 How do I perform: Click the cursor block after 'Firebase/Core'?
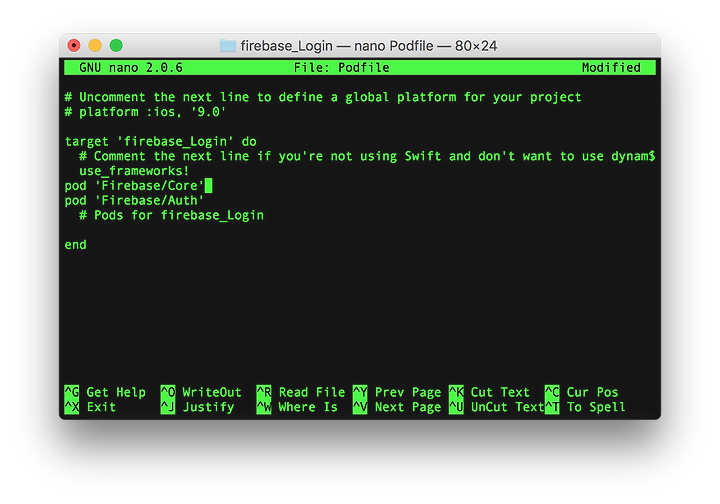tap(208, 186)
